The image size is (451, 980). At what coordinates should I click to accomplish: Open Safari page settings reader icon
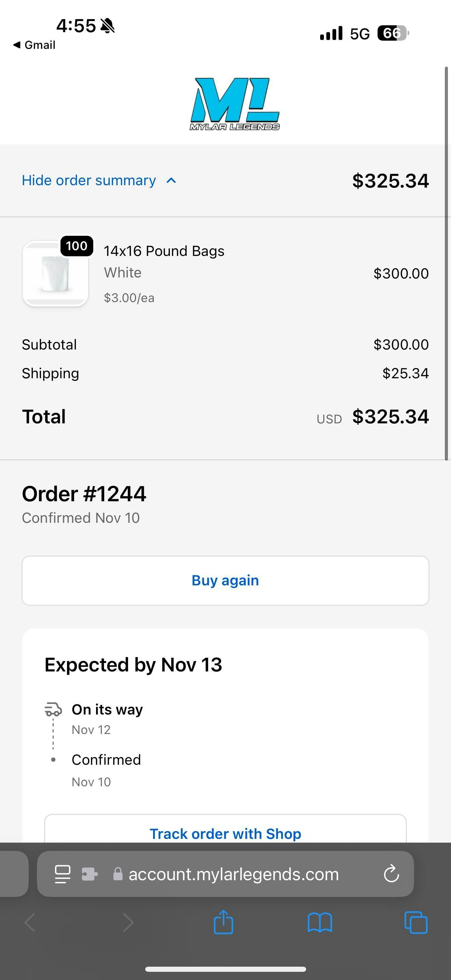[x=63, y=874]
